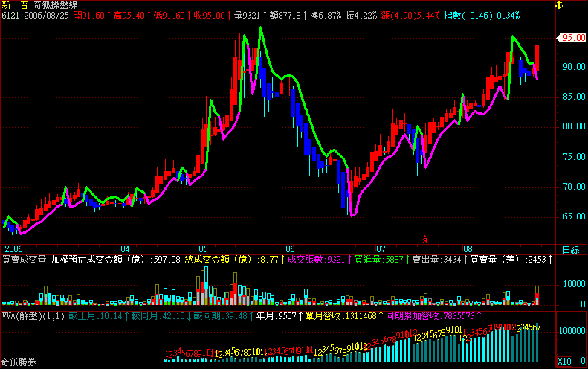The image size is (588, 369).
Task: Click the date 2006/08/25
Action: tap(47, 16)
